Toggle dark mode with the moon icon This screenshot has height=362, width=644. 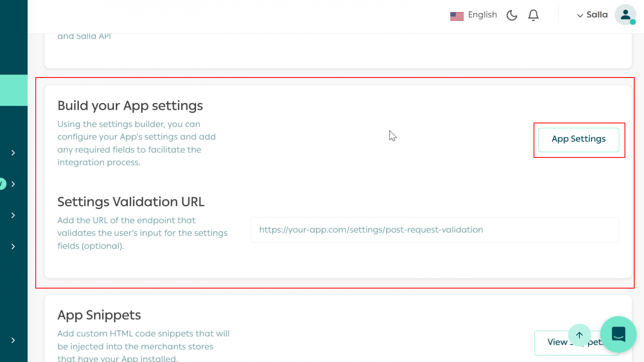[x=512, y=15]
